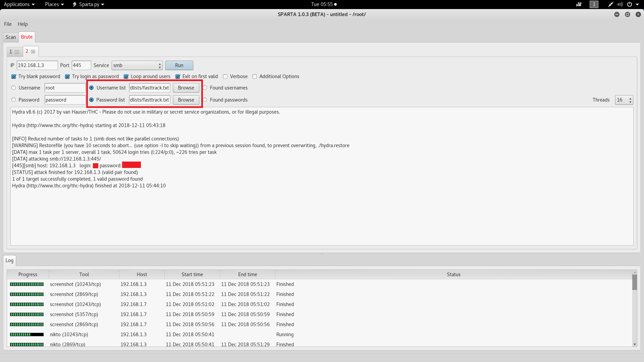
Task: Sort log by Status column
Action: (453, 275)
